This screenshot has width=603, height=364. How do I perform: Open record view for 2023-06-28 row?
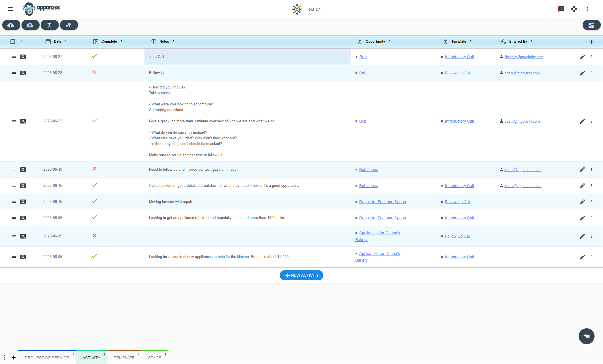[x=23, y=73]
